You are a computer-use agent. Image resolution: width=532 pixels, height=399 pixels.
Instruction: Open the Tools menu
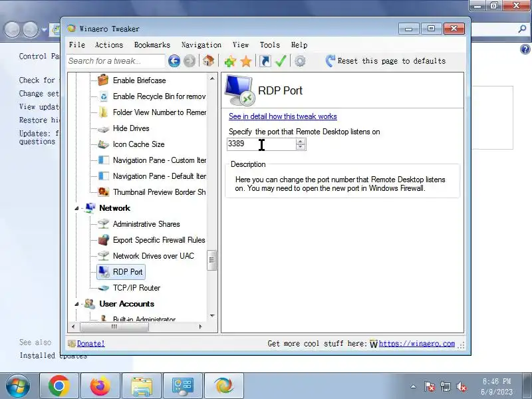tap(270, 45)
